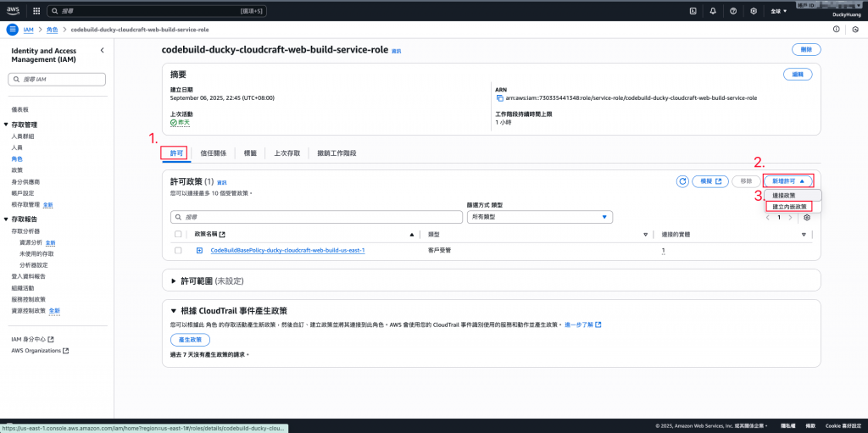Screen dimensions: 868x433
Task: Select all policies header checkbox
Action: pos(178,234)
